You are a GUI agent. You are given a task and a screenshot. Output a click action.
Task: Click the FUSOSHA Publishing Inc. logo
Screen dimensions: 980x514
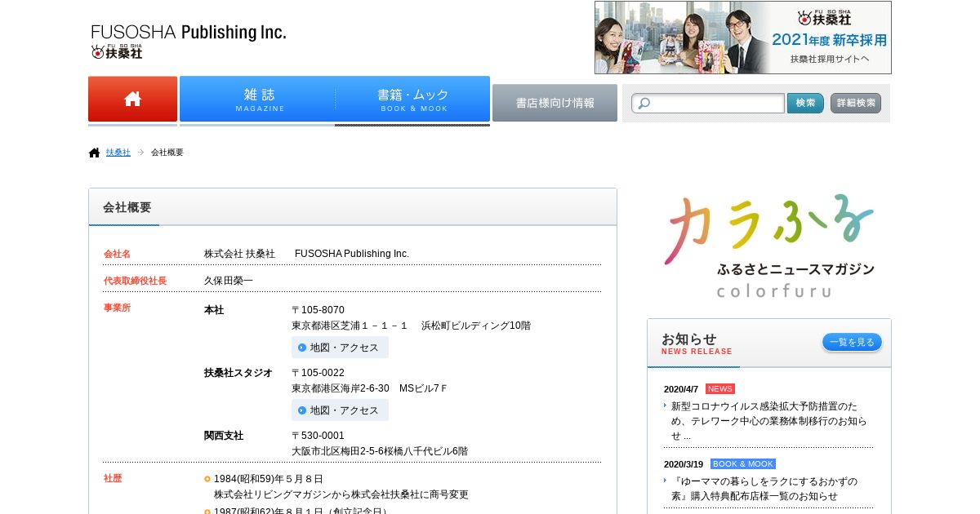pos(189,41)
